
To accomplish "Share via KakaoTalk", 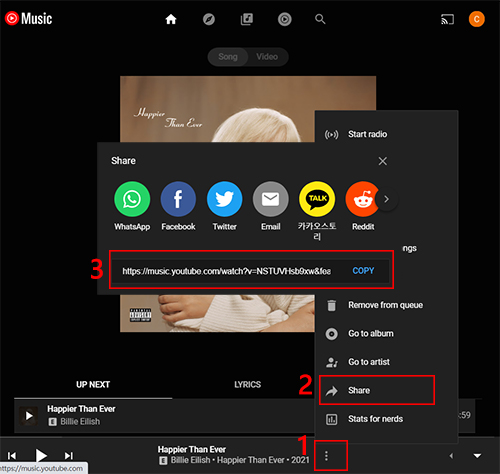I will tap(317, 211).
